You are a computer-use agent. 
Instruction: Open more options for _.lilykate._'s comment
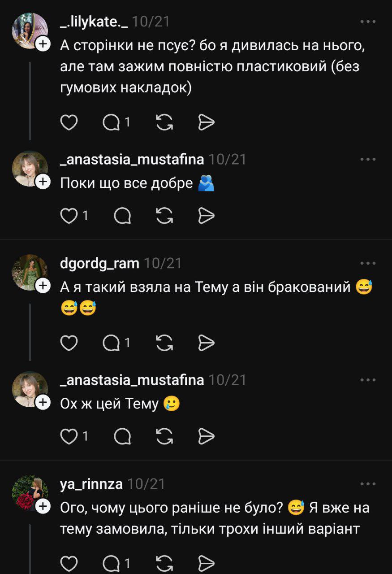click(368, 22)
